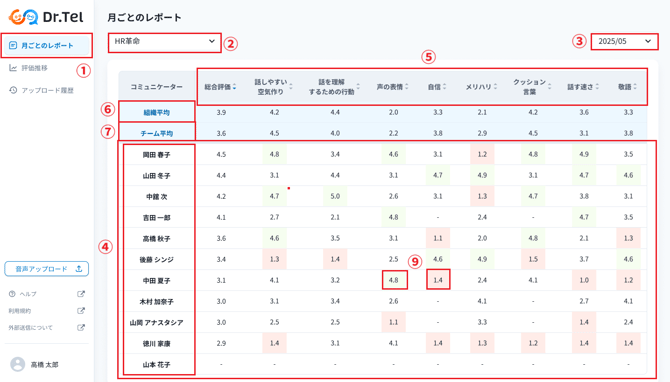Click 中田 夏子's 自信 score 1.4
The image size is (670, 382).
click(438, 280)
